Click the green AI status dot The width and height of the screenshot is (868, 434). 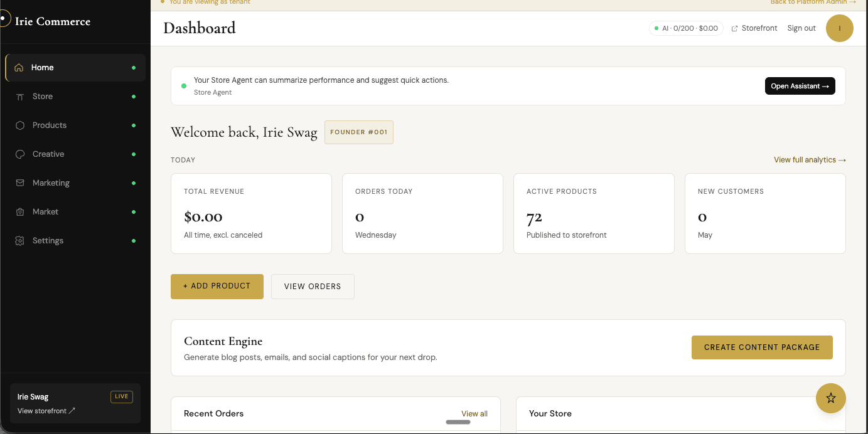656,28
